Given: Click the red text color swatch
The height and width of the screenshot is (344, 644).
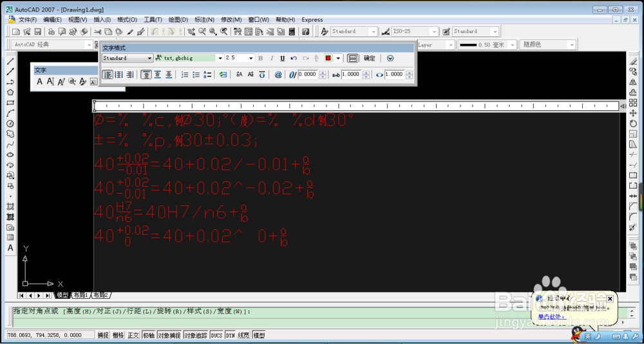Looking at the screenshot, I should [328, 59].
